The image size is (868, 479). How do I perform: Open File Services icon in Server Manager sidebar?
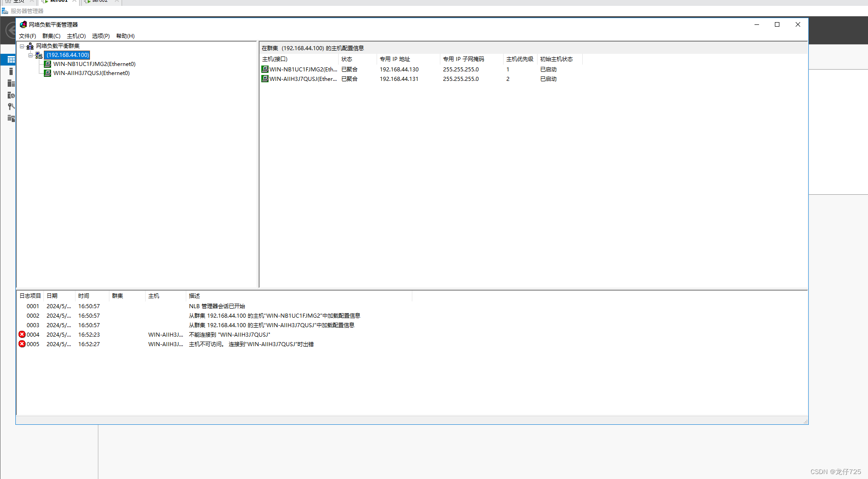[x=11, y=118]
